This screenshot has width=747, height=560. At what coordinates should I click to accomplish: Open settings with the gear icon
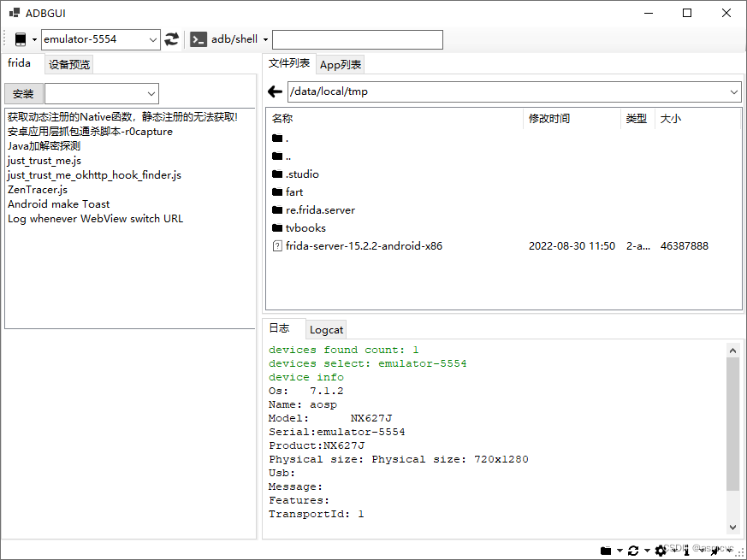click(x=661, y=551)
